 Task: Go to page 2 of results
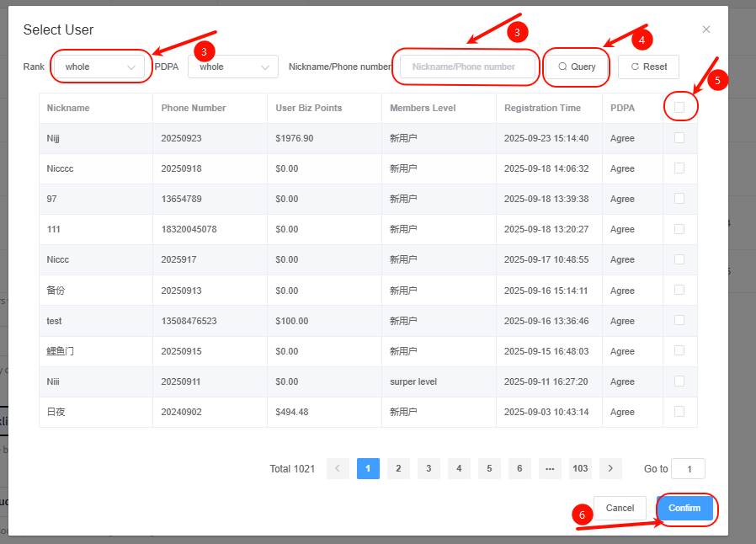[398, 469]
